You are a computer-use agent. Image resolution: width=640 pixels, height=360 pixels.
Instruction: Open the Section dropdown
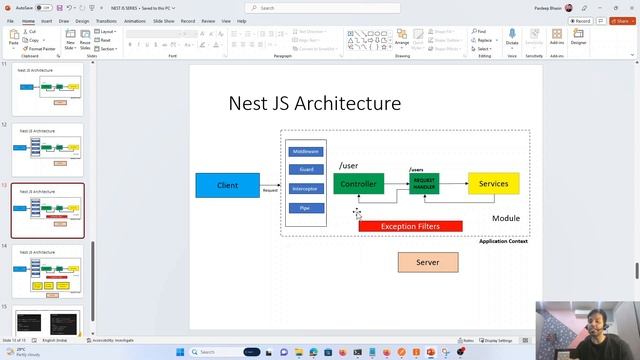coord(106,49)
